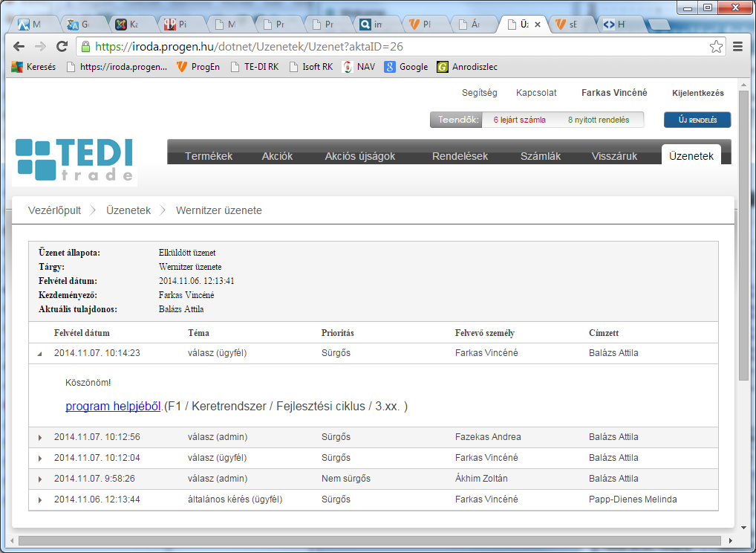This screenshot has height=553, width=756.
Task: Open a new browser tab
Action: pos(659,25)
